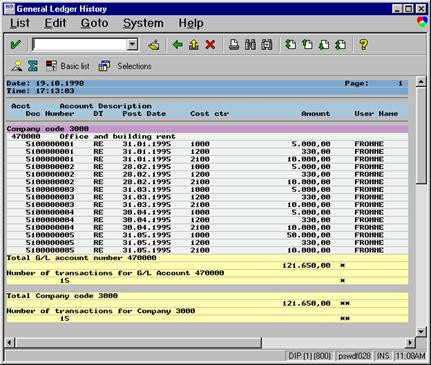Click the vertical scrollbar down arrow
The height and width of the screenshot is (365, 431).
(x=421, y=331)
